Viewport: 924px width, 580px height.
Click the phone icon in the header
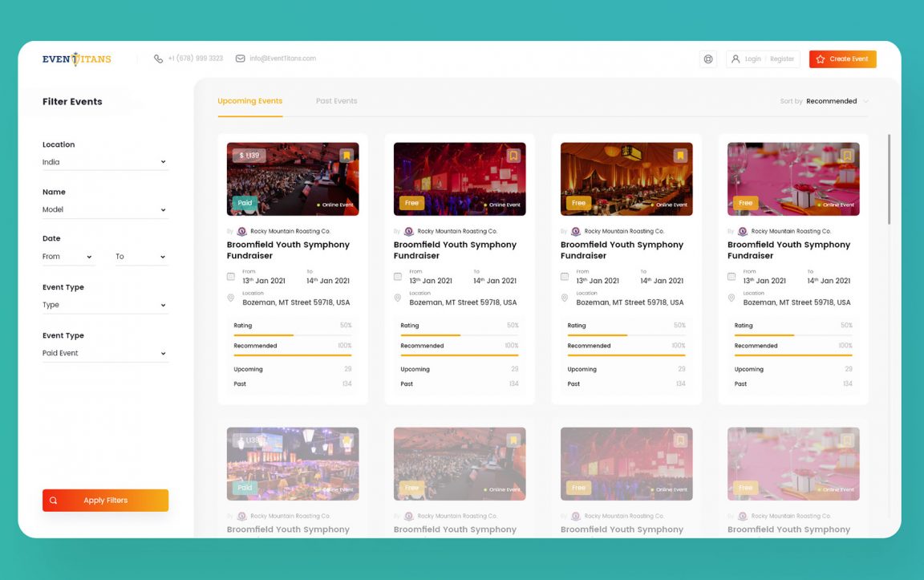pyautogui.click(x=158, y=58)
